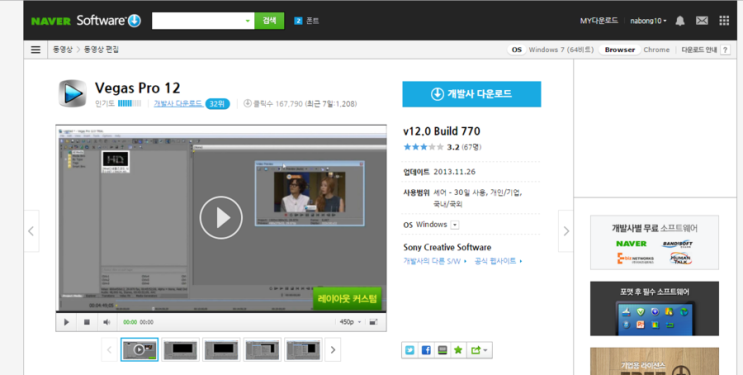Viewport: 743px width, 375px height.
Task: Select the fifth screenshot thumbnail
Action: [303, 350]
